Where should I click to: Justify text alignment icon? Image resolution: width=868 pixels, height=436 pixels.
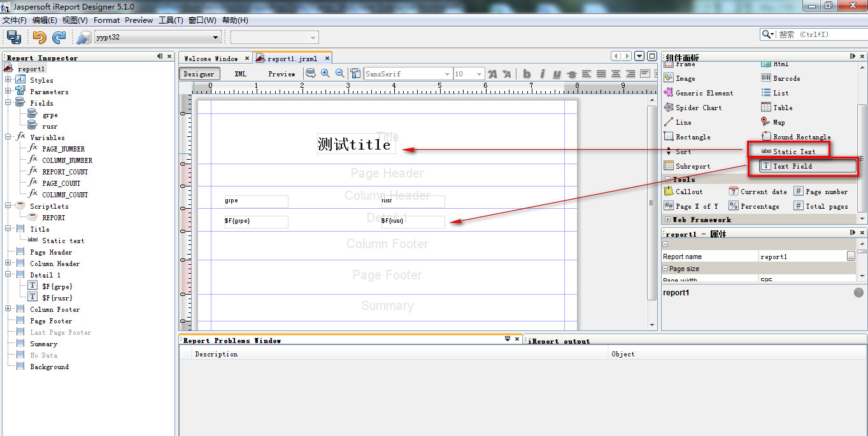click(x=601, y=74)
